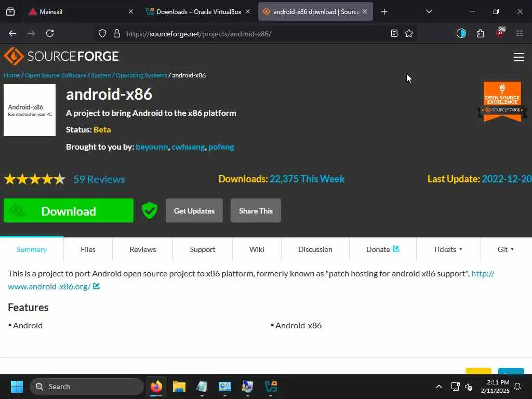Expand the Tickets dropdown

(448, 249)
